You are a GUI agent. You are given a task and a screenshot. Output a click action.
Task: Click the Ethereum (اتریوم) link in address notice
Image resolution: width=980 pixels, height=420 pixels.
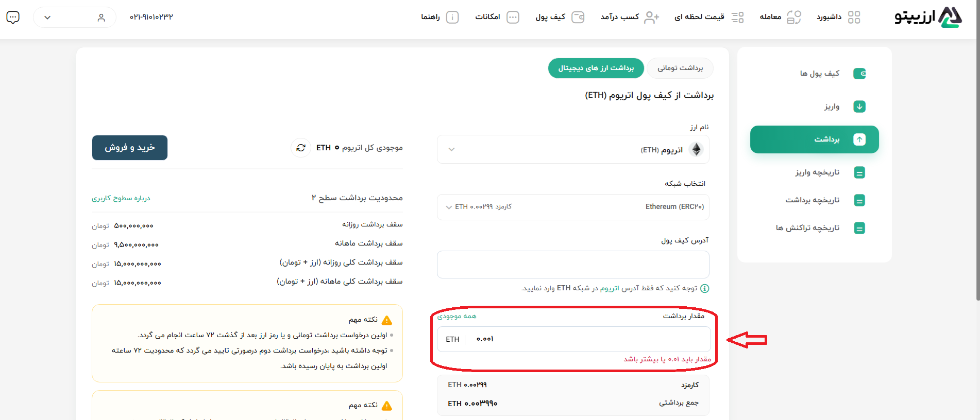(x=610, y=288)
